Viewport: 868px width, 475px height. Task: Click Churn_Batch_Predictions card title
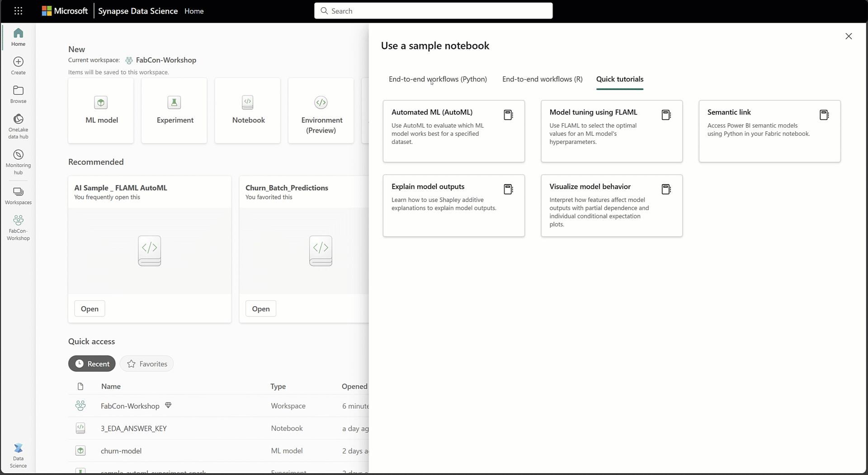click(287, 188)
